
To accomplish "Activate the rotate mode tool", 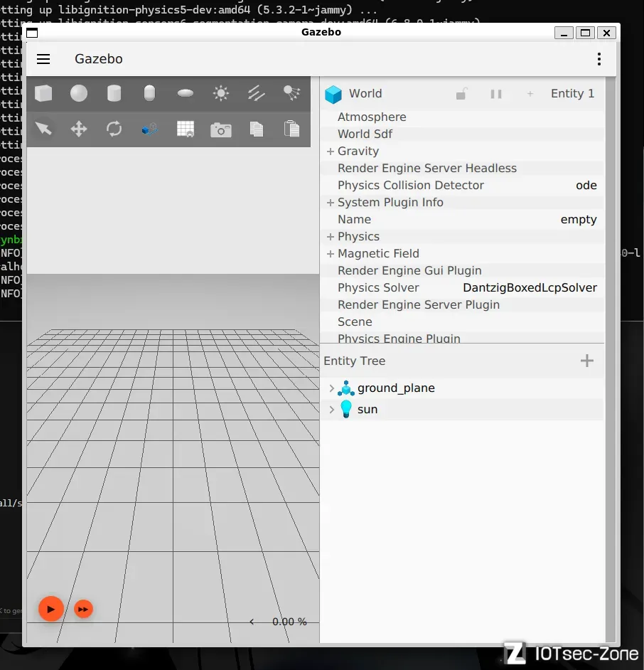I will pos(114,129).
